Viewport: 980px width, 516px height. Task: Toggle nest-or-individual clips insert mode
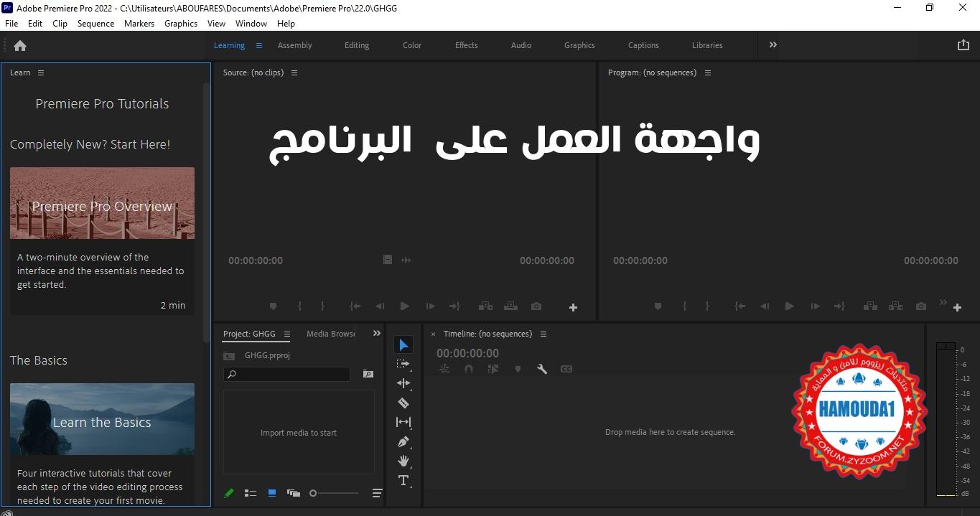[444, 369]
